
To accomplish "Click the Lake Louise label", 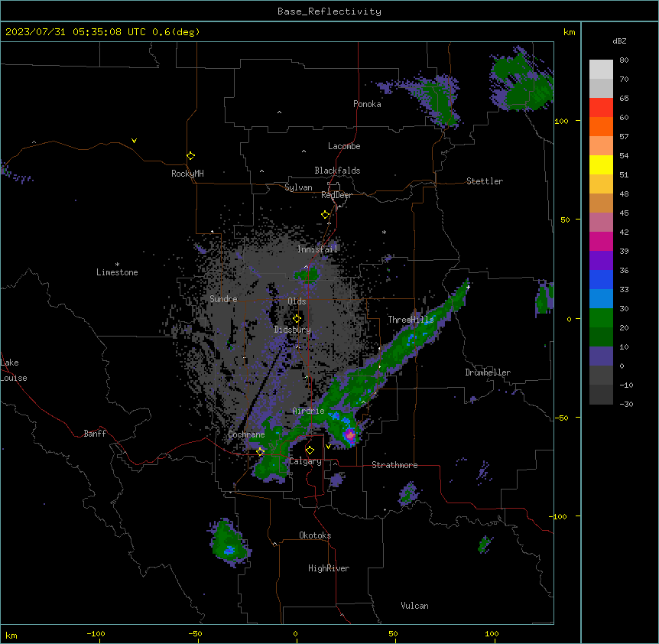I will pos(14,370).
